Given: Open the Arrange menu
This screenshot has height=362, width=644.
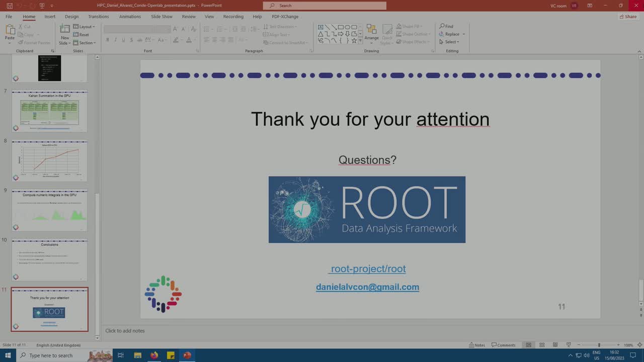Looking at the screenshot, I should pos(371,34).
